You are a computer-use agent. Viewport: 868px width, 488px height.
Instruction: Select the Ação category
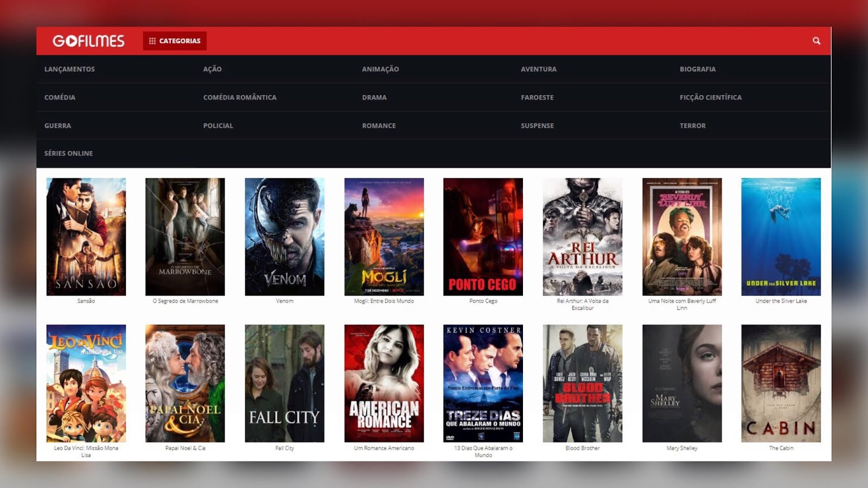[212, 69]
